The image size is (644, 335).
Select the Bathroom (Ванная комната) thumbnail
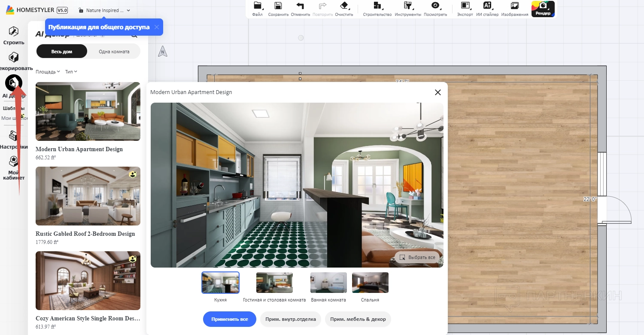[x=328, y=283]
